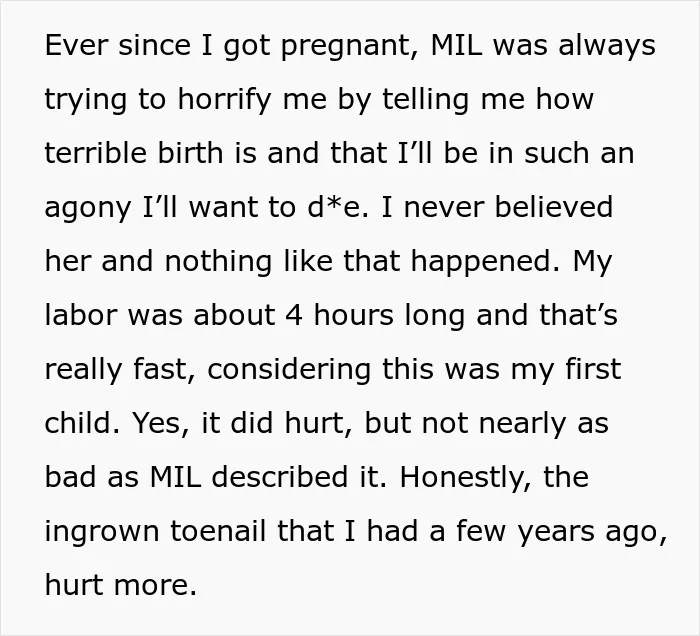Click the word "happened" in the paragraph

tap(484, 262)
